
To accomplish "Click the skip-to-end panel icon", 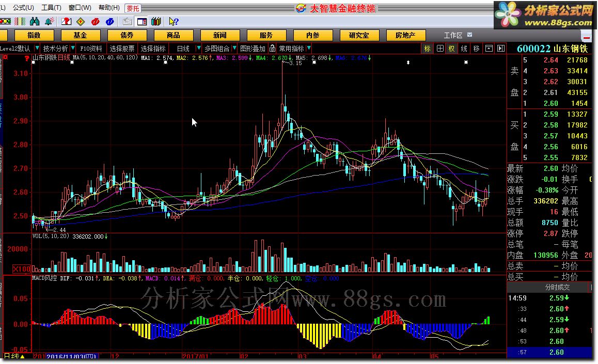I will 501,49.
